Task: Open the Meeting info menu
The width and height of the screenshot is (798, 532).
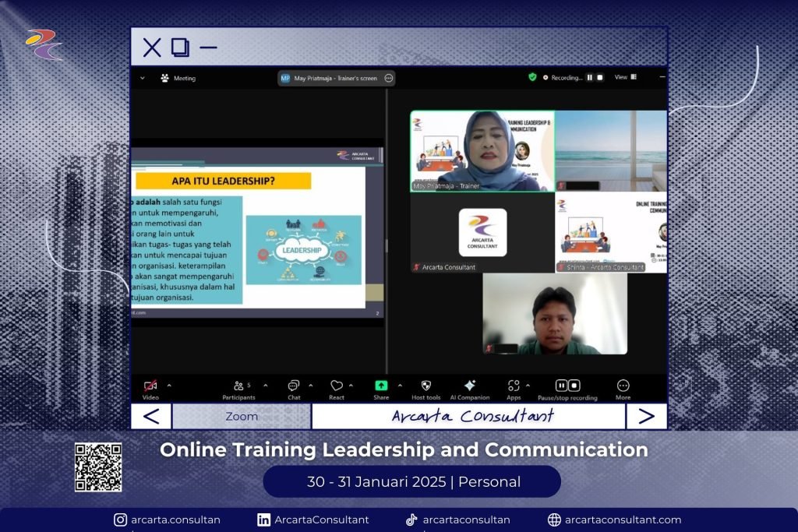Action: point(178,78)
